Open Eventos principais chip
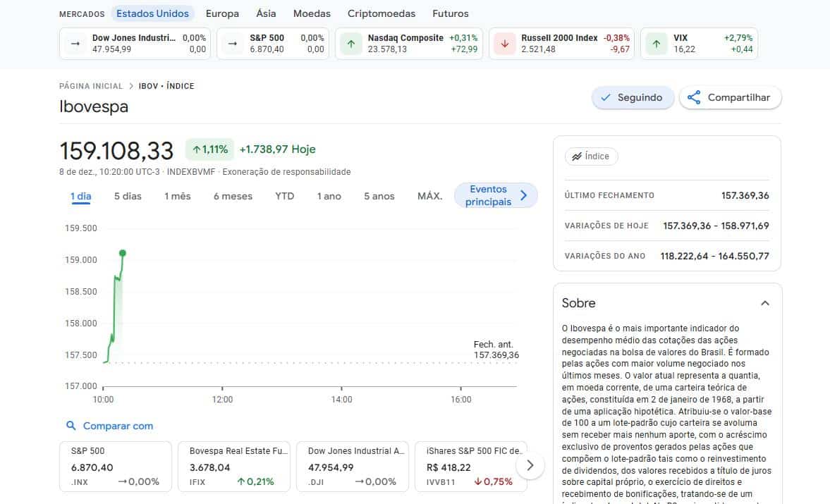Screen dimensions: 830x504 pyautogui.click(x=496, y=196)
